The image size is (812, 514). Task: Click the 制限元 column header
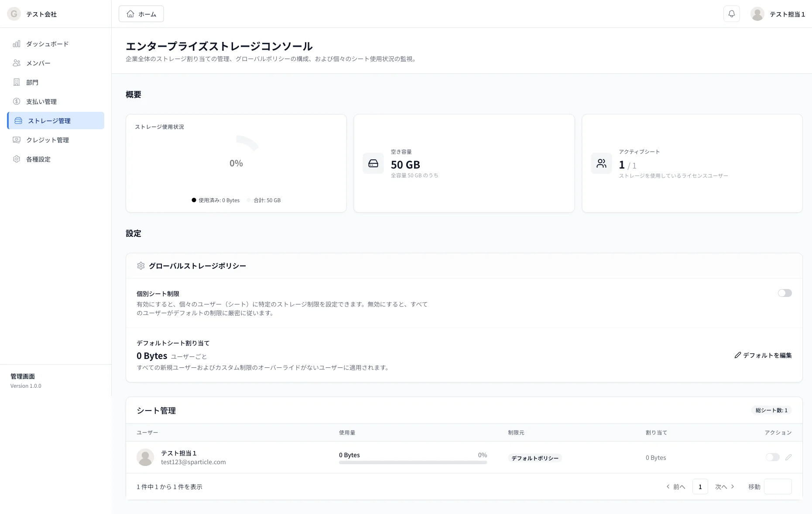[516, 432]
